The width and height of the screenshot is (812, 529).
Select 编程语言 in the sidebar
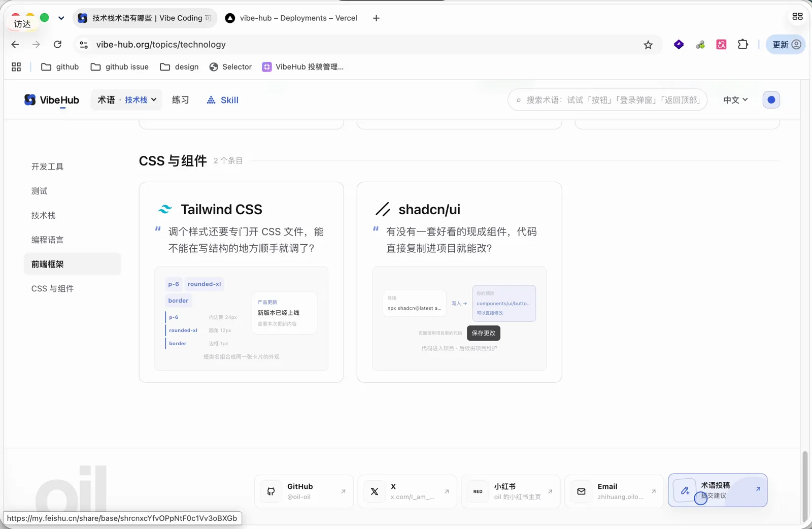pyautogui.click(x=47, y=240)
